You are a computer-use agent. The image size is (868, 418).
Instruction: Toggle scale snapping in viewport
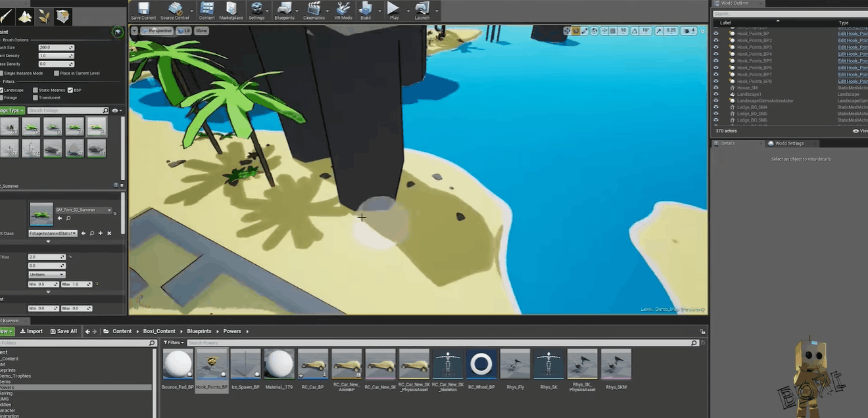(660, 31)
